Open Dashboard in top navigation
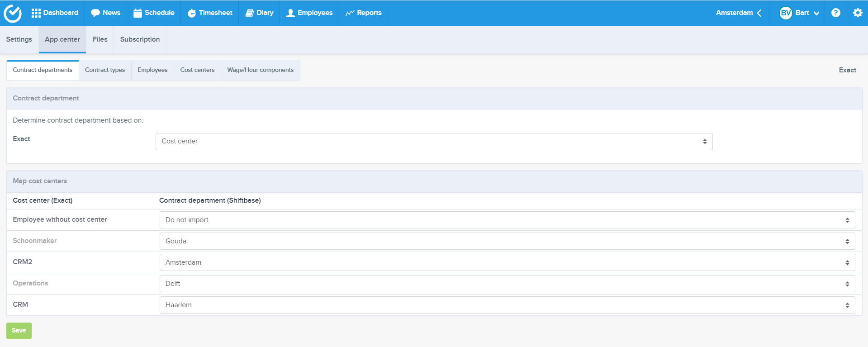The height and width of the screenshot is (347, 868). pos(55,13)
